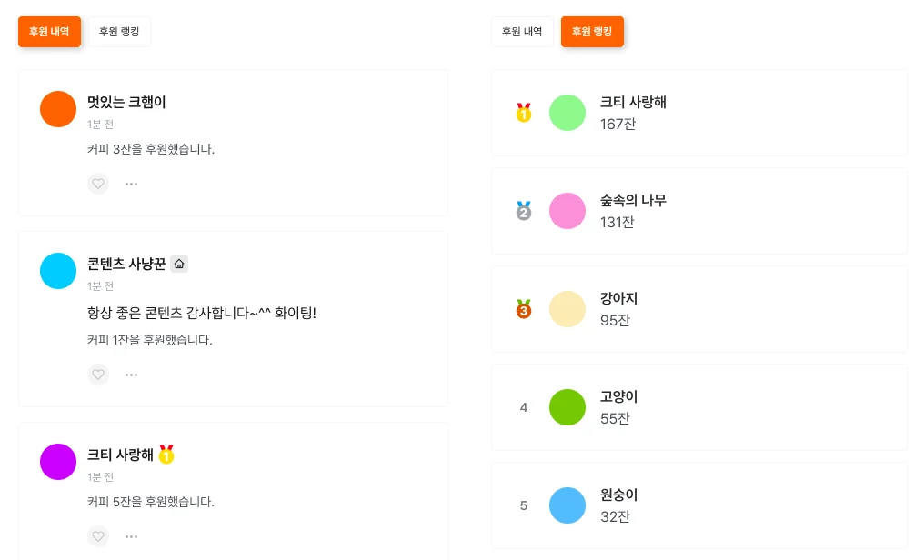Viewport: 924px width, 560px height.
Task: Click gold medal badge next to 크티 사랑해 name
Action: tap(166, 454)
